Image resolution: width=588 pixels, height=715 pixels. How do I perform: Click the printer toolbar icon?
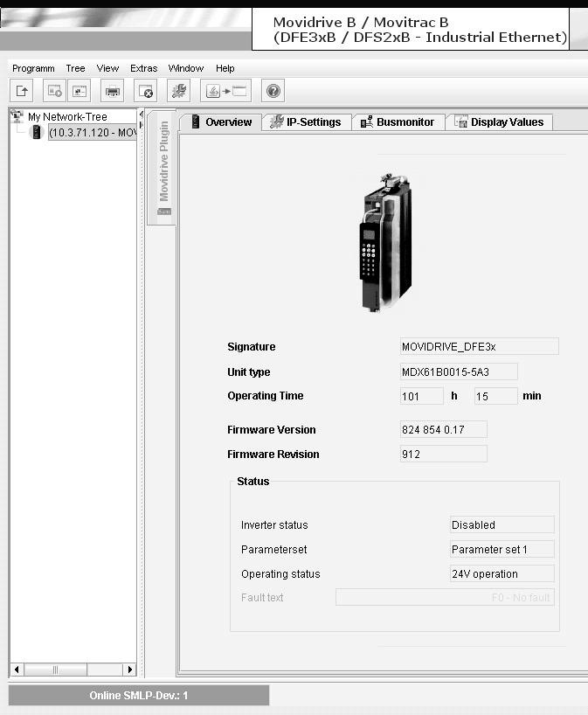(x=112, y=91)
